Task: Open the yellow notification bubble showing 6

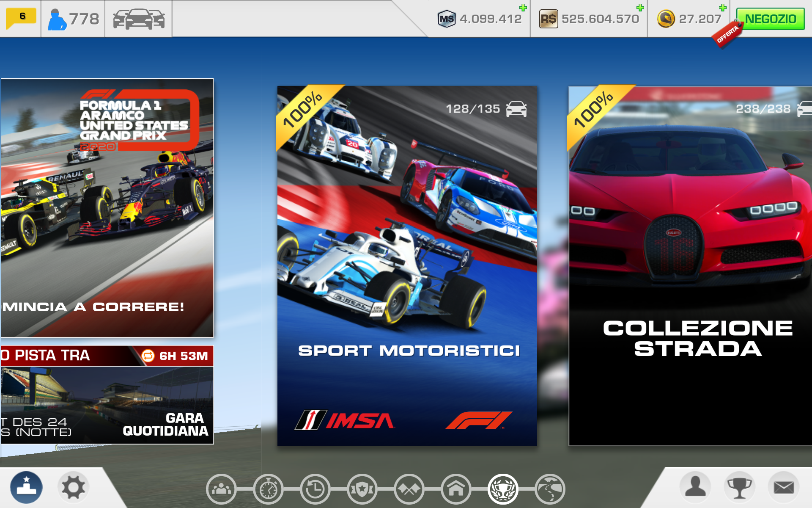Action: [x=21, y=18]
